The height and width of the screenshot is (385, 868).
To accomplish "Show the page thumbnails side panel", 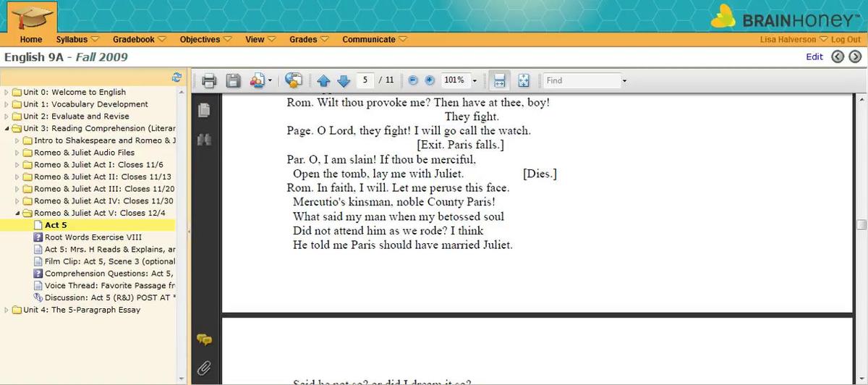I will [x=204, y=110].
